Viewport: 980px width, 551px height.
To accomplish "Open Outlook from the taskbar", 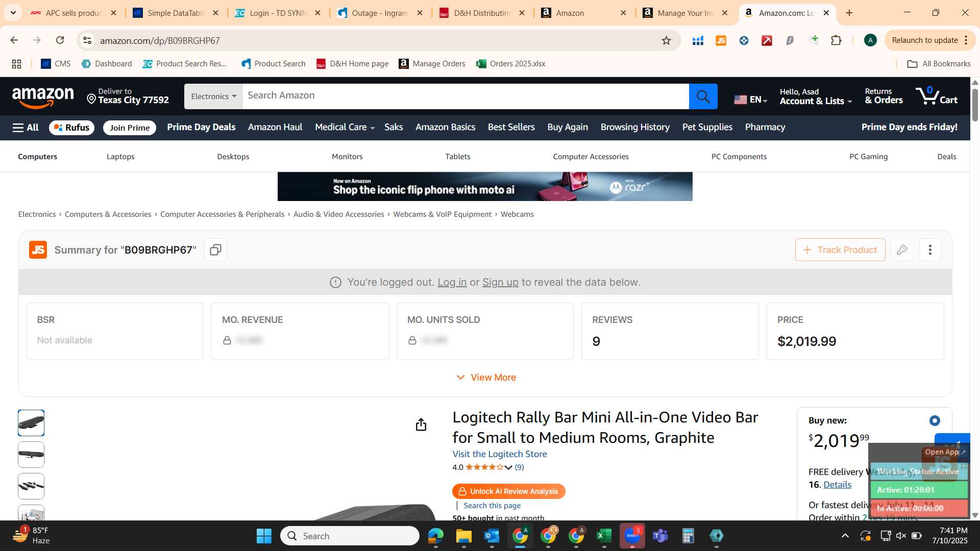I will coord(492,536).
